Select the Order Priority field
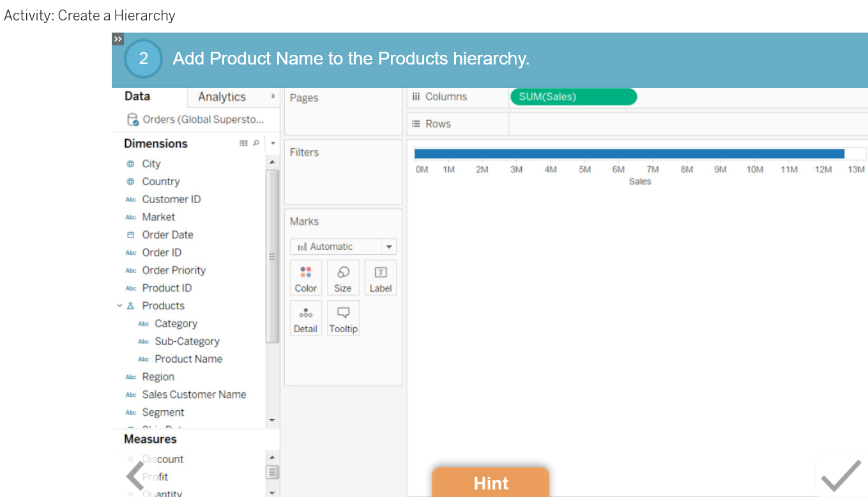868x497 pixels. (174, 271)
